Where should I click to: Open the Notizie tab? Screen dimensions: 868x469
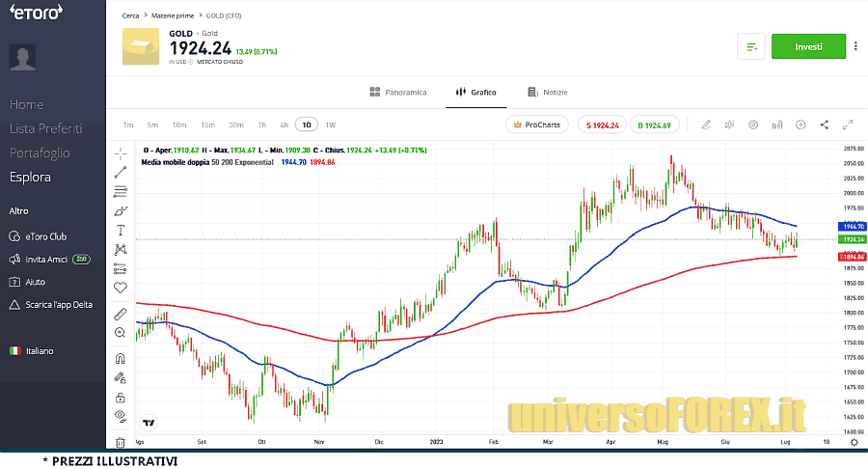pos(548,92)
